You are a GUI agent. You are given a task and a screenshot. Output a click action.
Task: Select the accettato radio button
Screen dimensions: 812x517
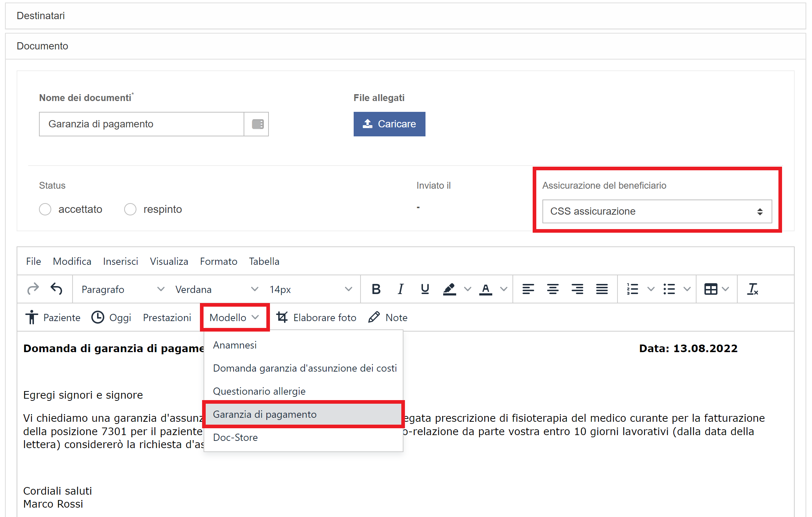pos(45,209)
